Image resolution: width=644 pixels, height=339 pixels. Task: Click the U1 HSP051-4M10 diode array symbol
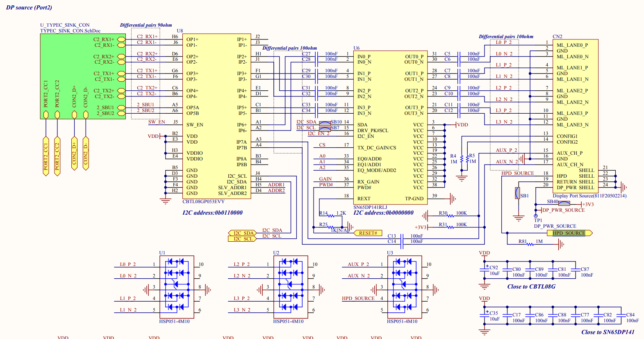177,287
